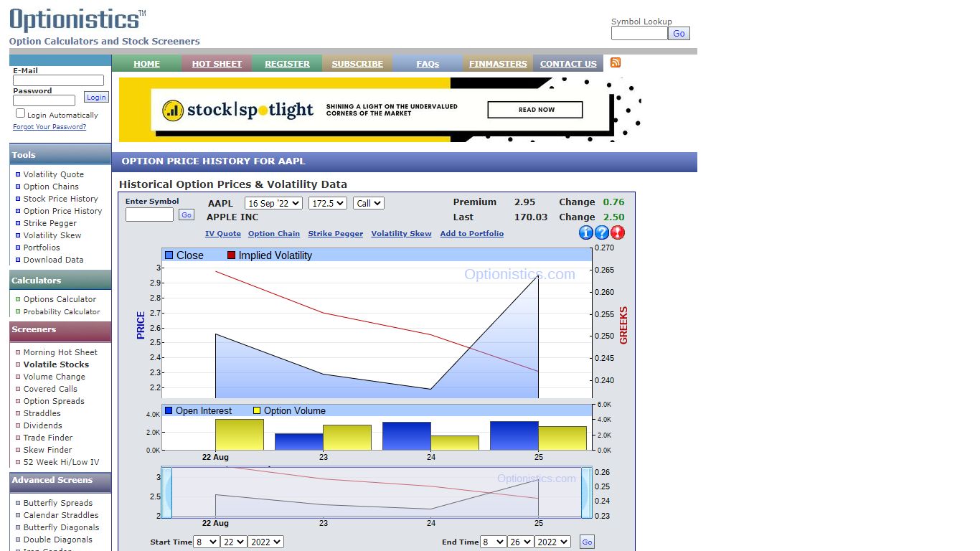Open Options Calculator in sidebar

coord(60,299)
